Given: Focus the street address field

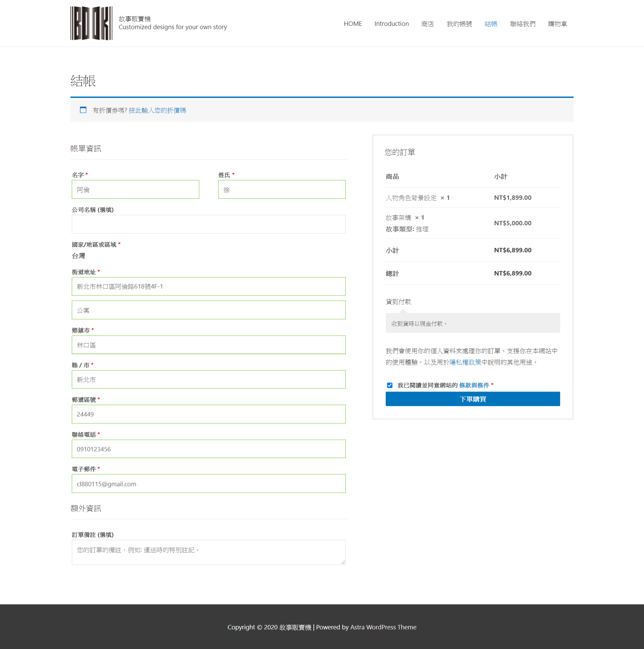Looking at the screenshot, I should point(208,286).
